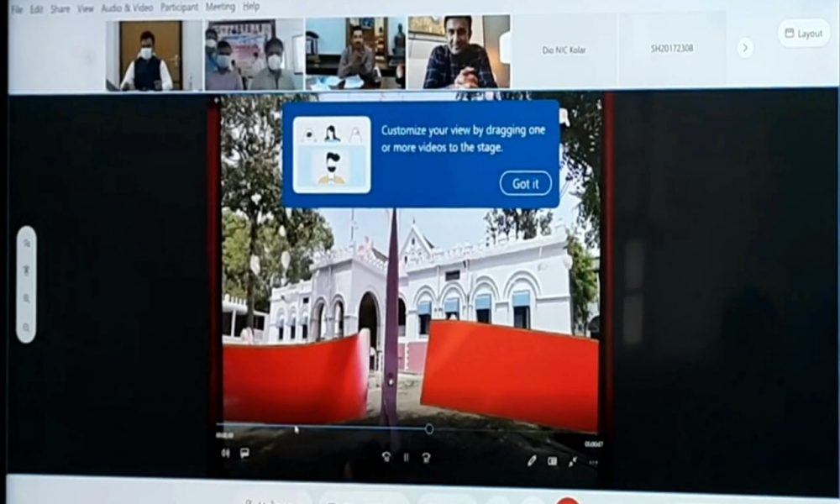
Task: Click the forward button right of pause
Action: coord(427,458)
